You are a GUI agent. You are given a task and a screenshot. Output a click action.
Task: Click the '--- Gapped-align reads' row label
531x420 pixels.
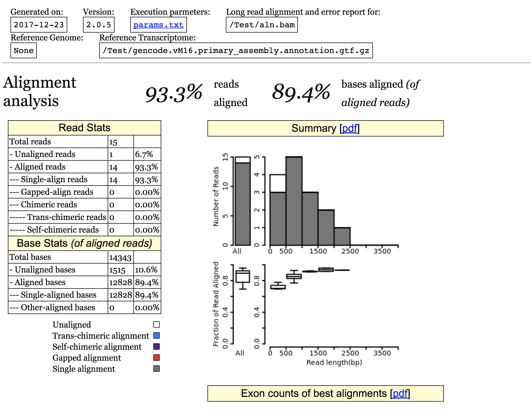(51, 192)
